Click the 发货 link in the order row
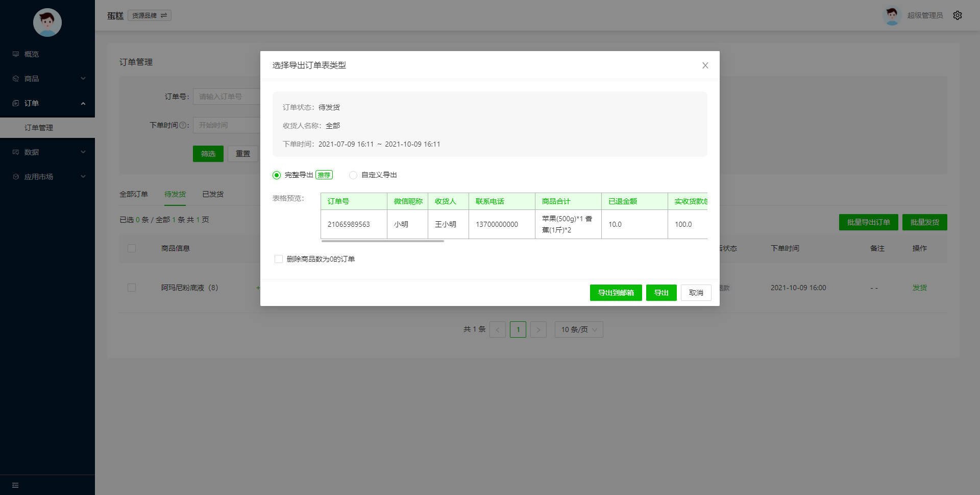The width and height of the screenshot is (980, 495). coord(920,288)
